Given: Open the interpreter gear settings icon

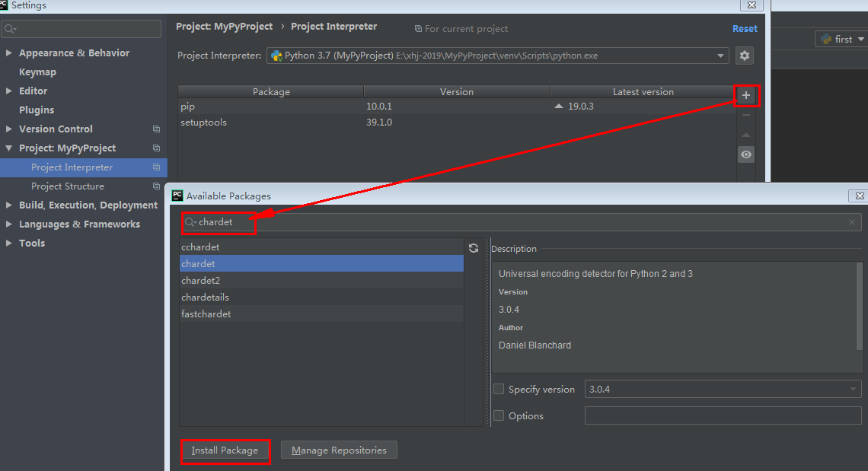Looking at the screenshot, I should [x=745, y=56].
